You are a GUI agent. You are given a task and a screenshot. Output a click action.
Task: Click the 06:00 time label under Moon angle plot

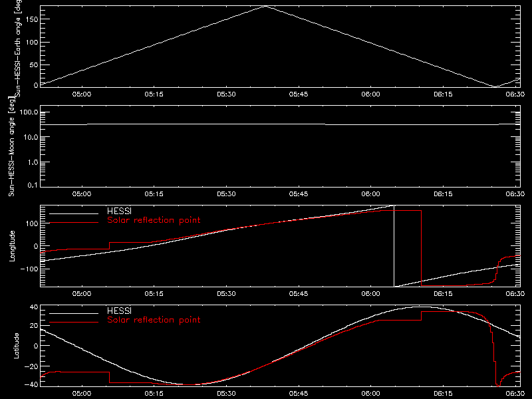pyautogui.click(x=371, y=194)
